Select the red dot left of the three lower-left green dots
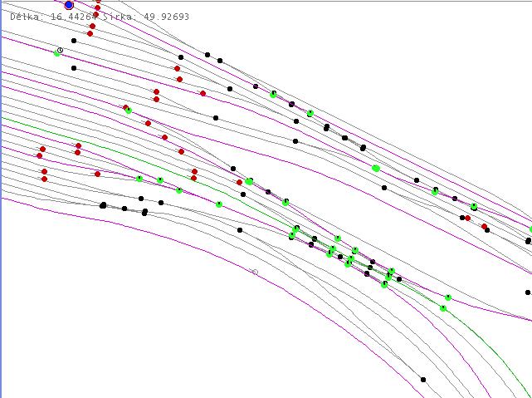The height and width of the screenshot is (398, 532). coord(98,174)
